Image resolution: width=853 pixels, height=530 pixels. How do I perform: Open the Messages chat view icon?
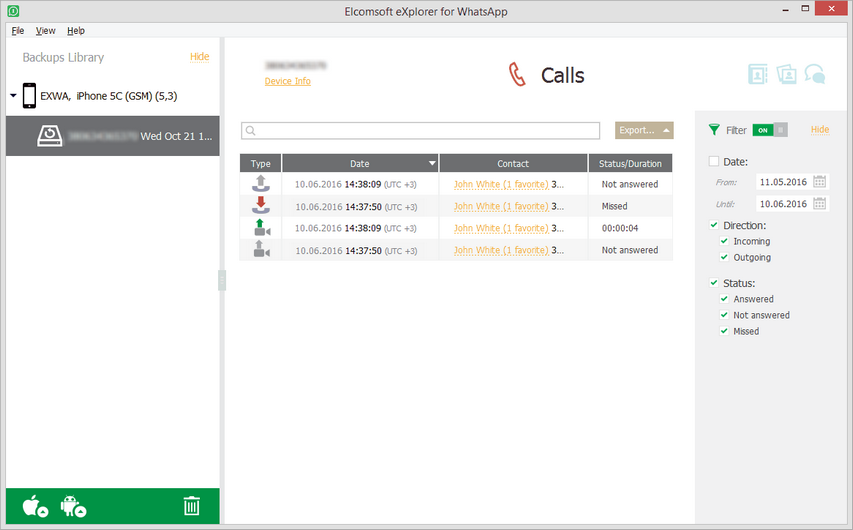pyautogui.click(x=815, y=74)
